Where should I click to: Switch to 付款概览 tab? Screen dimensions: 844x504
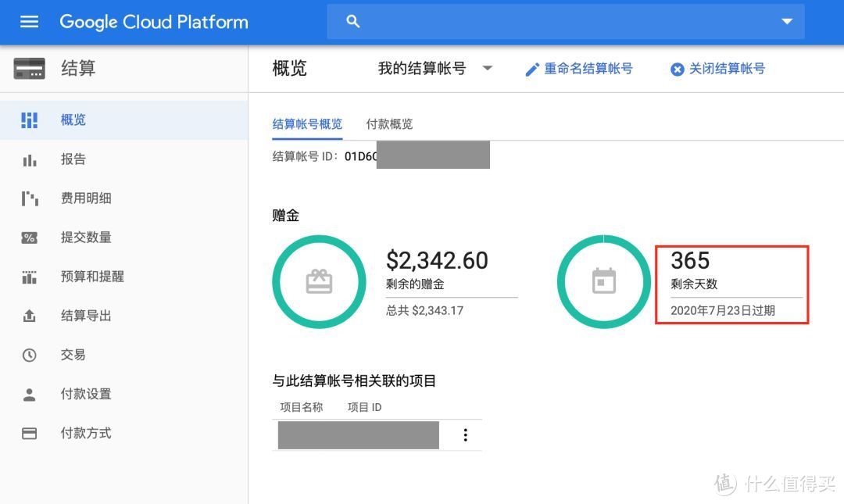[389, 124]
